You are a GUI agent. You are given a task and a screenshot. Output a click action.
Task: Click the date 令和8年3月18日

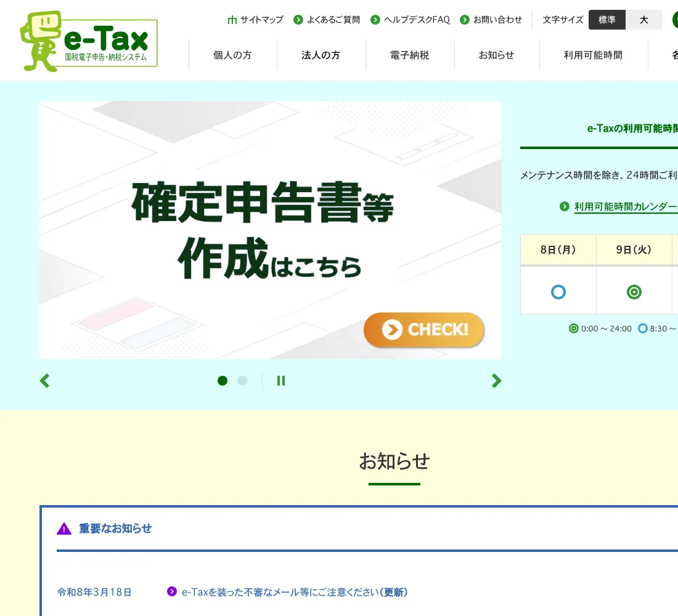94,592
